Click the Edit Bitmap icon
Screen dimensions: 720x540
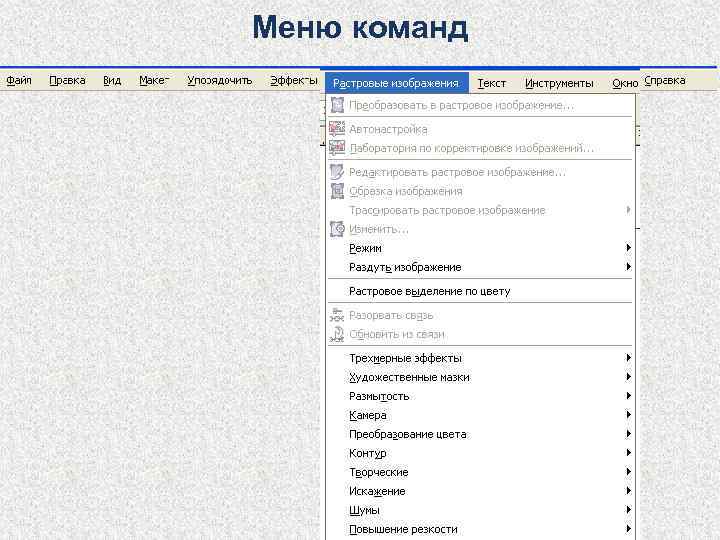[337, 172]
